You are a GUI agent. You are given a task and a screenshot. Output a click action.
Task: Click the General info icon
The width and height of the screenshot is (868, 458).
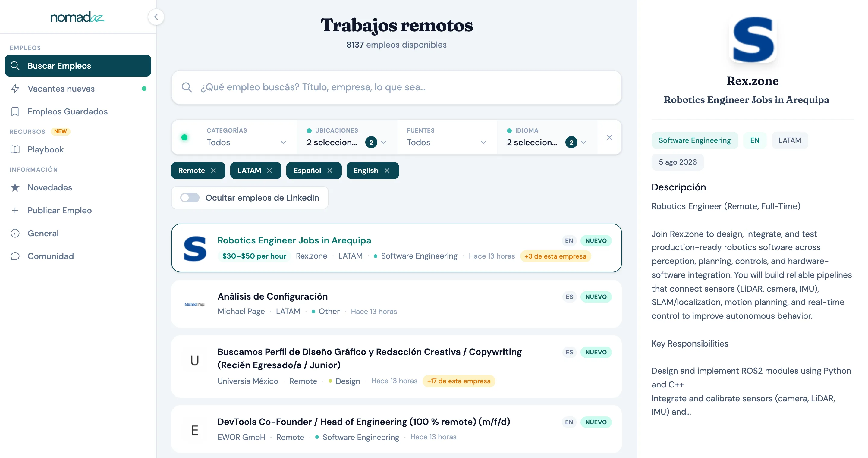click(x=15, y=234)
